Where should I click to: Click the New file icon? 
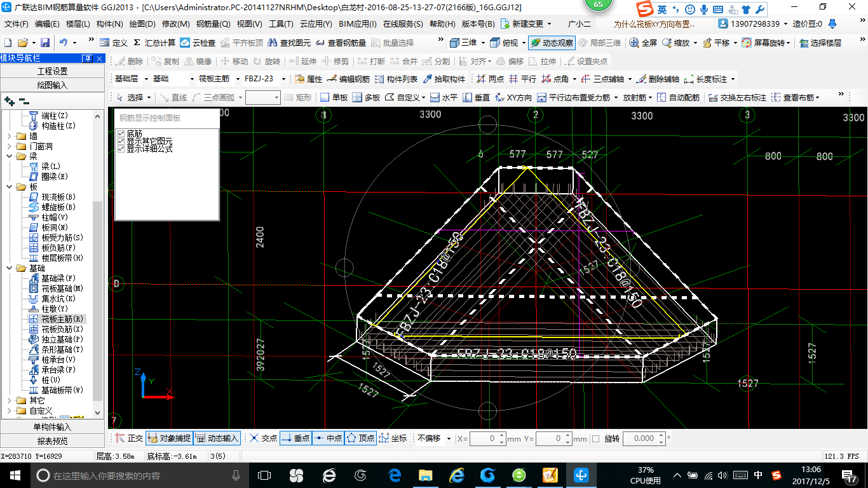8,43
